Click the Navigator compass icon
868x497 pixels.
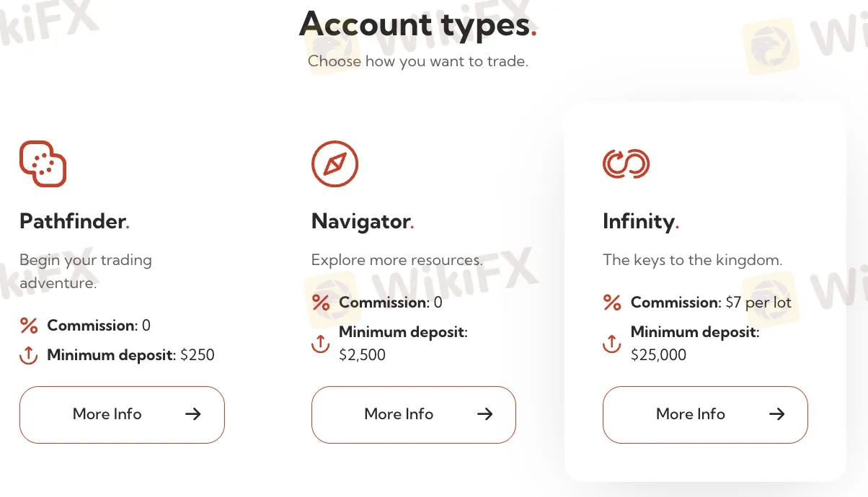[335, 164]
